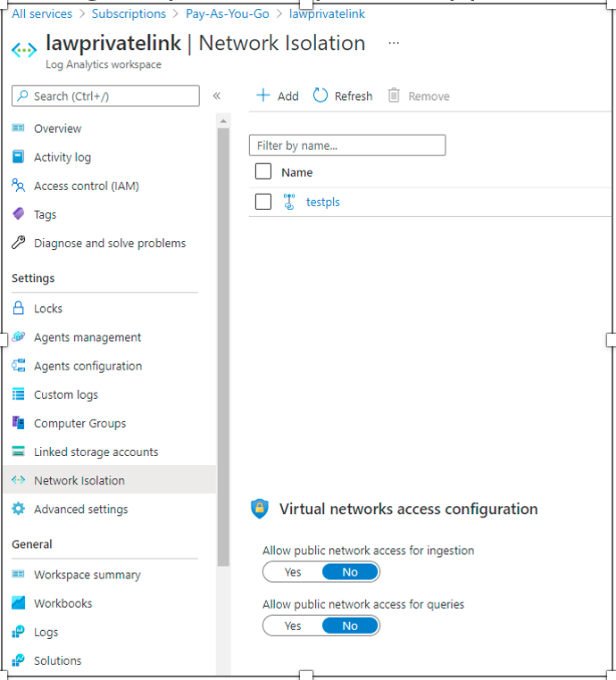Click the purple Tags icon

[18, 214]
